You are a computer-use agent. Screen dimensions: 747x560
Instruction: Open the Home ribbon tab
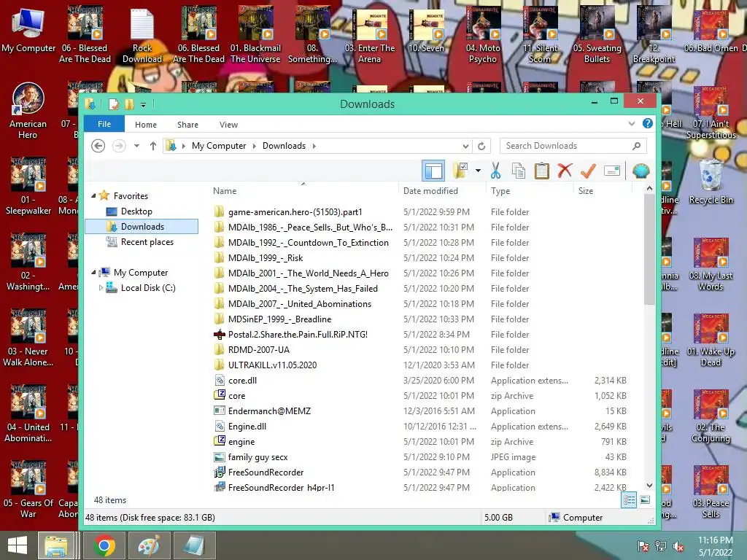(146, 125)
